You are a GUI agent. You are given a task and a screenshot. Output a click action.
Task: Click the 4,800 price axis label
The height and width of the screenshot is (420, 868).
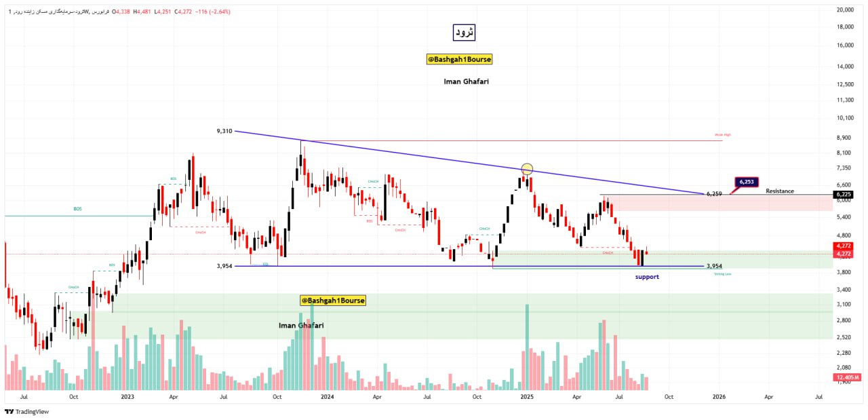pyautogui.click(x=844, y=235)
